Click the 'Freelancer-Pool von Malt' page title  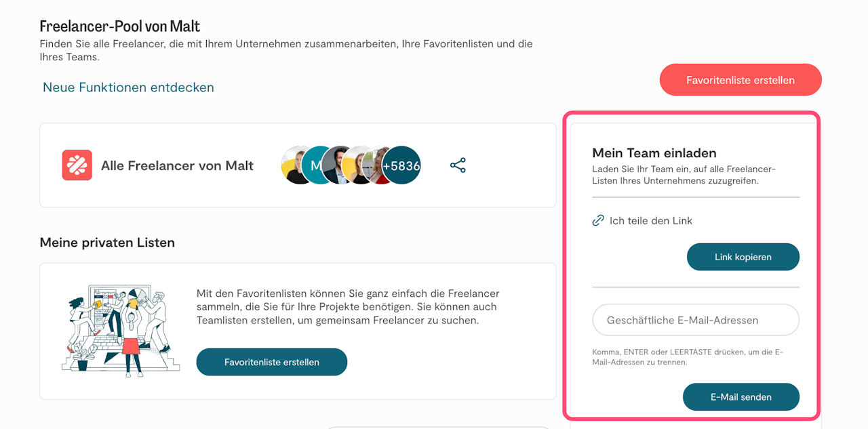(120, 26)
